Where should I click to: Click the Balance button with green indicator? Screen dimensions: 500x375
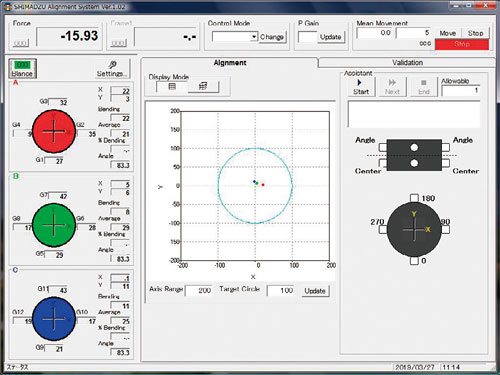point(22,69)
